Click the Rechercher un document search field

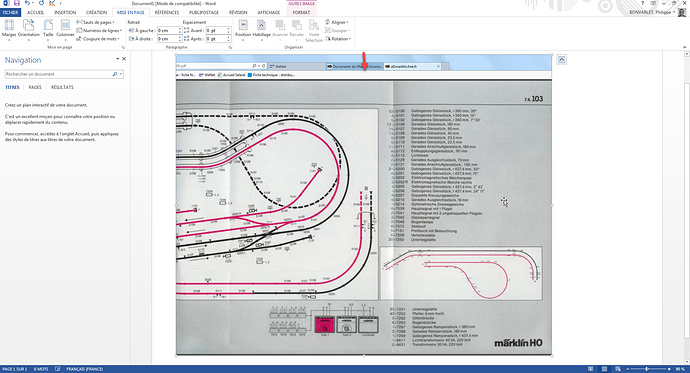(59, 74)
